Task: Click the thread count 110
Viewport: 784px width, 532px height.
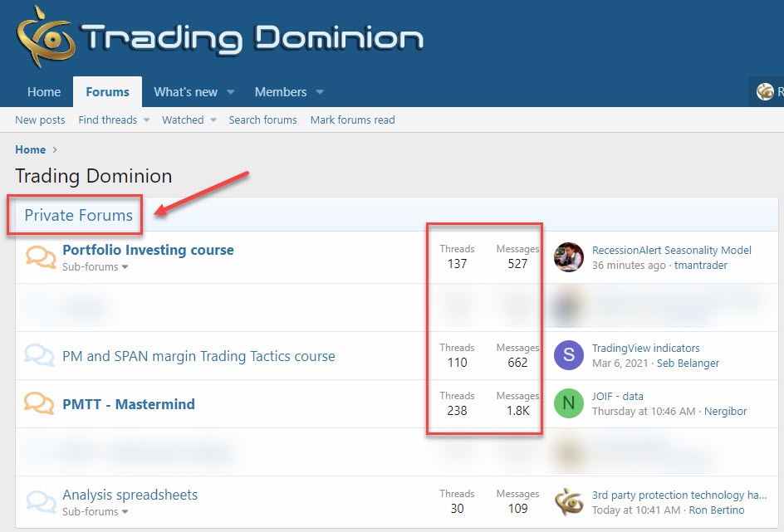Action: click(457, 362)
